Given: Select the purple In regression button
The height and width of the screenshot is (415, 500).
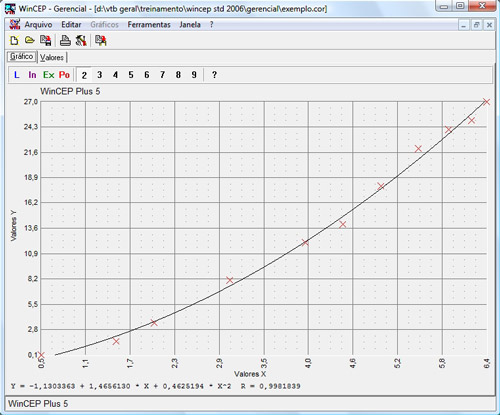Looking at the screenshot, I should point(32,75).
